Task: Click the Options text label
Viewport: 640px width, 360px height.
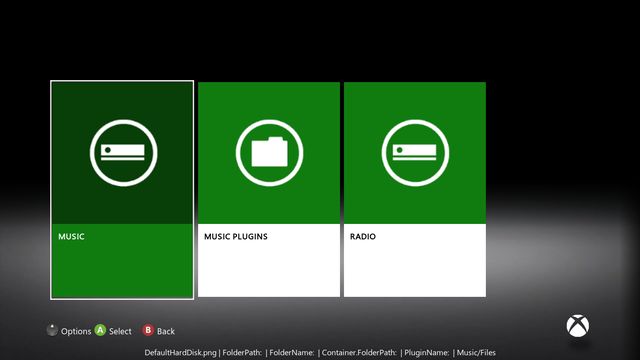Action: coord(76,331)
